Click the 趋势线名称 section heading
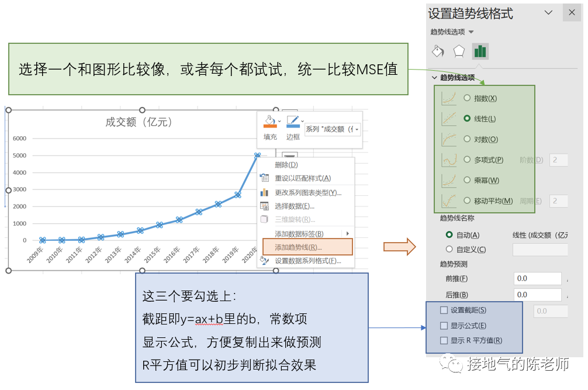 coord(457,218)
